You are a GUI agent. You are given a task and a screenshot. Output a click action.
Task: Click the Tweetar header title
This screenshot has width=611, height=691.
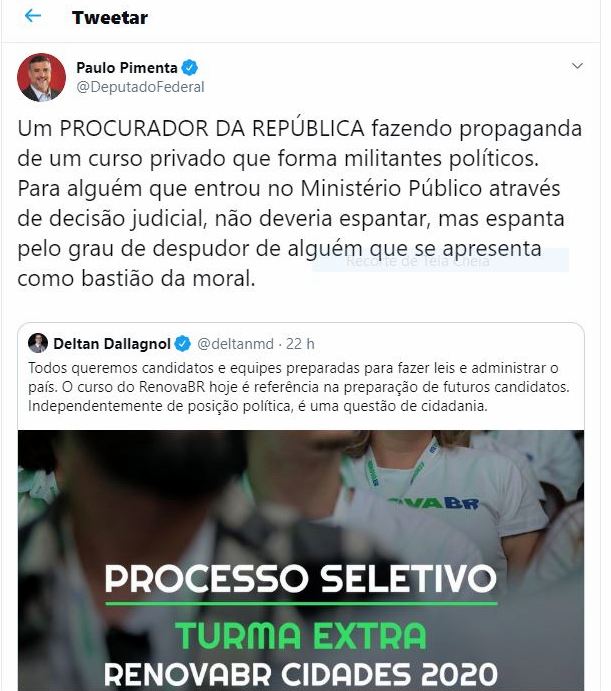(110, 18)
